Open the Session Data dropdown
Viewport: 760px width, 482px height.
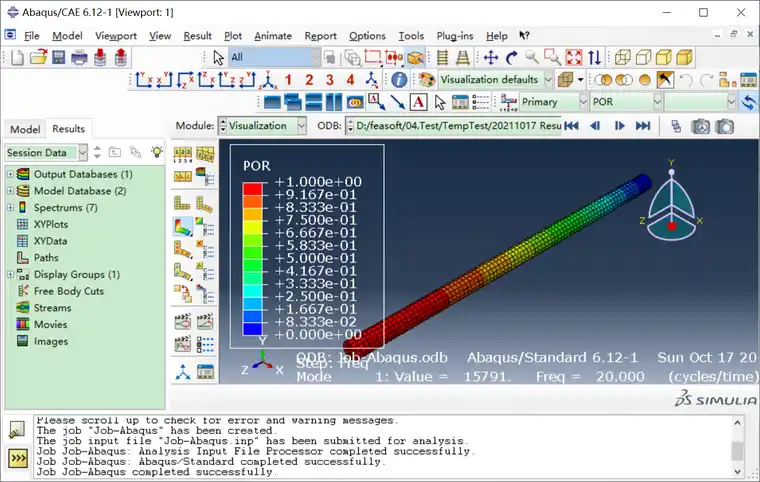coord(46,153)
